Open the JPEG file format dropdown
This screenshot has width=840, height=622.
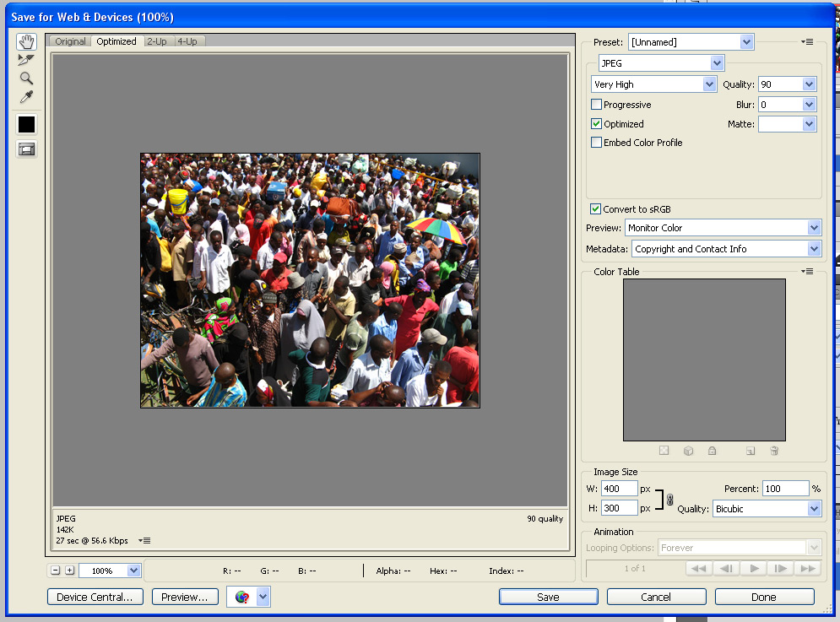pyautogui.click(x=662, y=63)
